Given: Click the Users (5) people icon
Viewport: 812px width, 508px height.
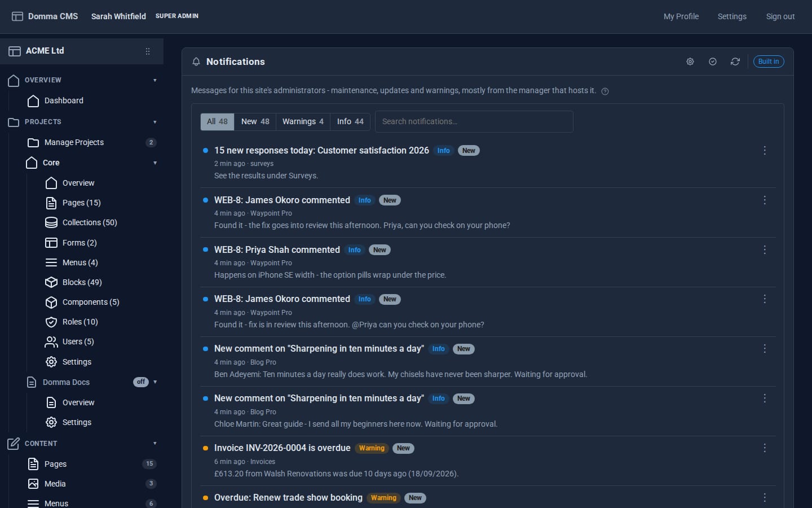Looking at the screenshot, I should click(51, 341).
